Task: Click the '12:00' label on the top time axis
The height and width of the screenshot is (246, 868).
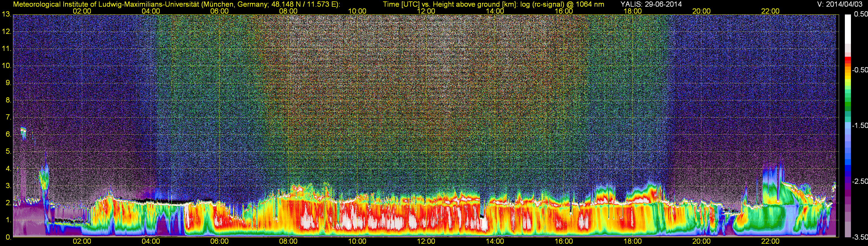Action: (426, 11)
